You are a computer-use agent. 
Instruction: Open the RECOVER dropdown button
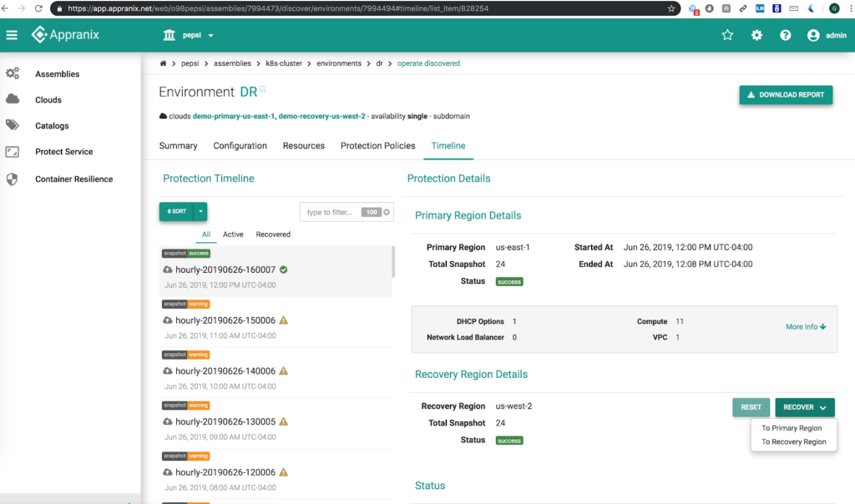[805, 407]
